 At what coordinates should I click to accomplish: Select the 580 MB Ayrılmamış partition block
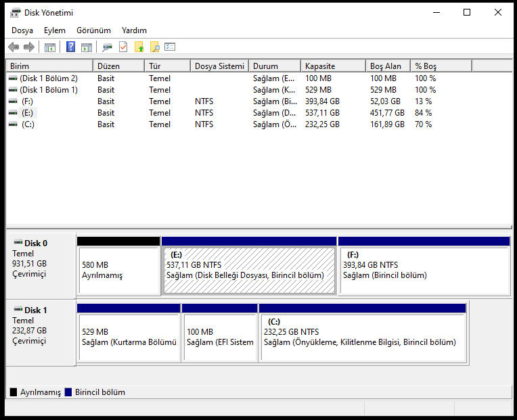point(118,271)
